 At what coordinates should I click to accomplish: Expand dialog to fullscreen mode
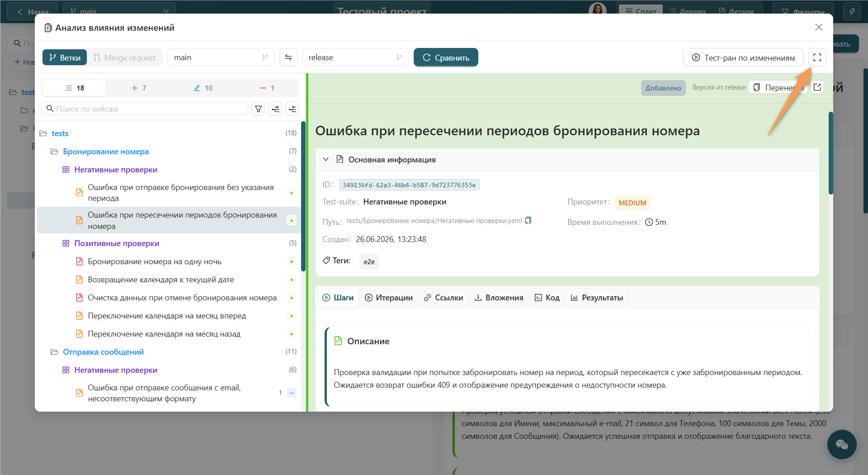(x=817, y=57)
